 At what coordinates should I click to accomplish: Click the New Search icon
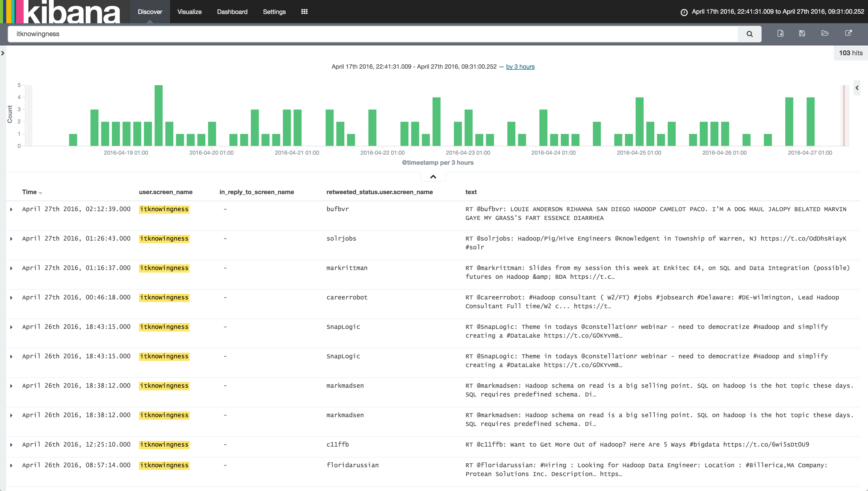point(780,33)
